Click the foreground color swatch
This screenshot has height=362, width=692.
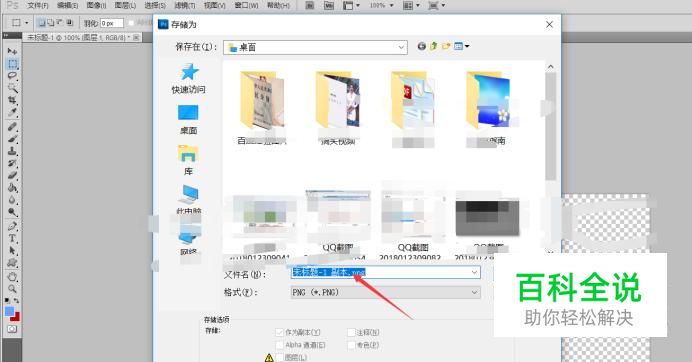tap(9, 311)
